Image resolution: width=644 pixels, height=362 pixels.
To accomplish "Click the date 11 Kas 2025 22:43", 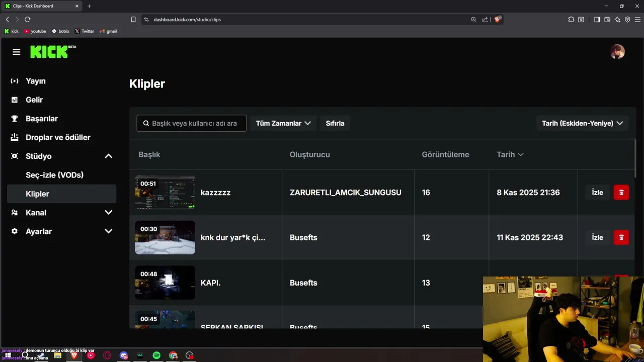I will (x=530, y=237).
